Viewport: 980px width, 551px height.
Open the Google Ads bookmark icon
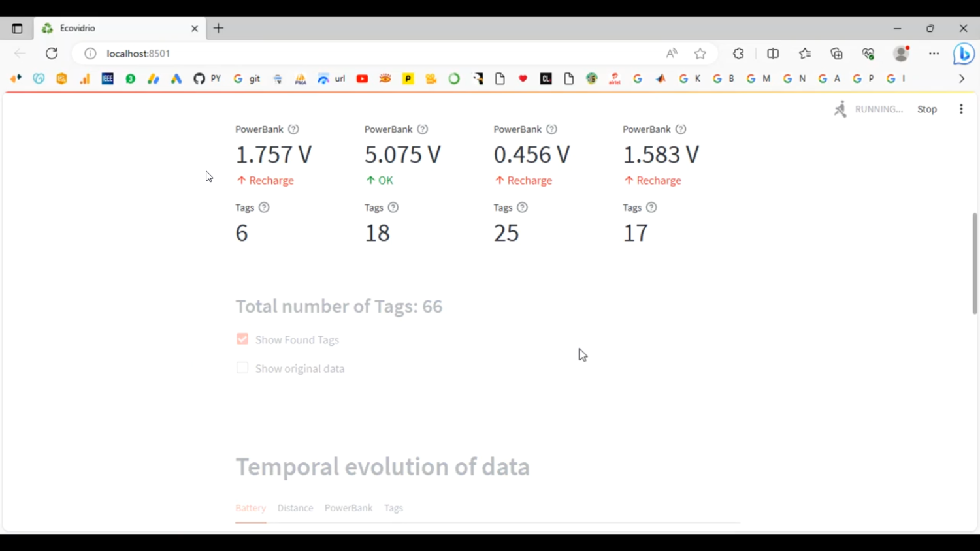(176, 79)
